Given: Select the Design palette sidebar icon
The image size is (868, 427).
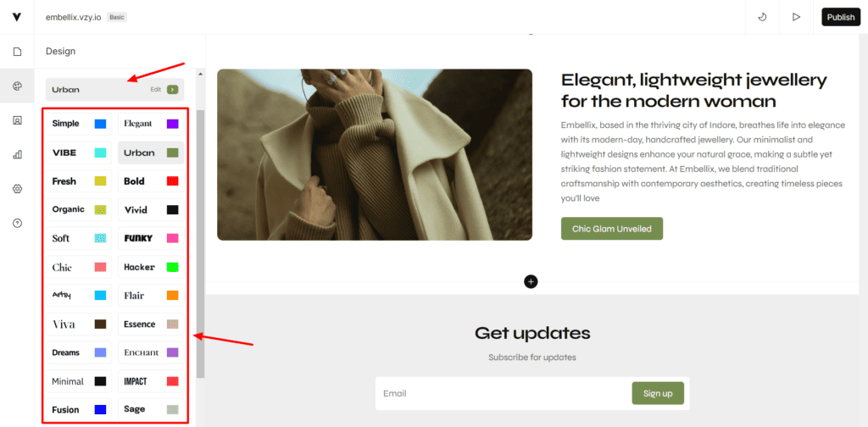Looking at the screenshot, I should (x=17, y=86).
